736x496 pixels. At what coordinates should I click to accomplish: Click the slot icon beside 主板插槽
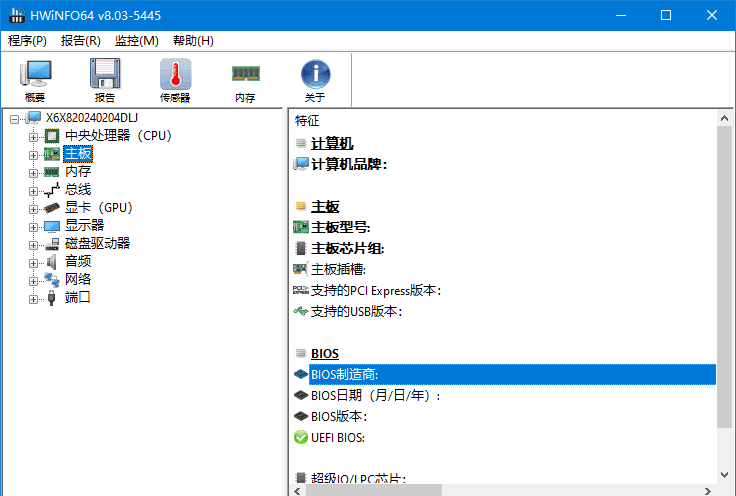(300, 269)
